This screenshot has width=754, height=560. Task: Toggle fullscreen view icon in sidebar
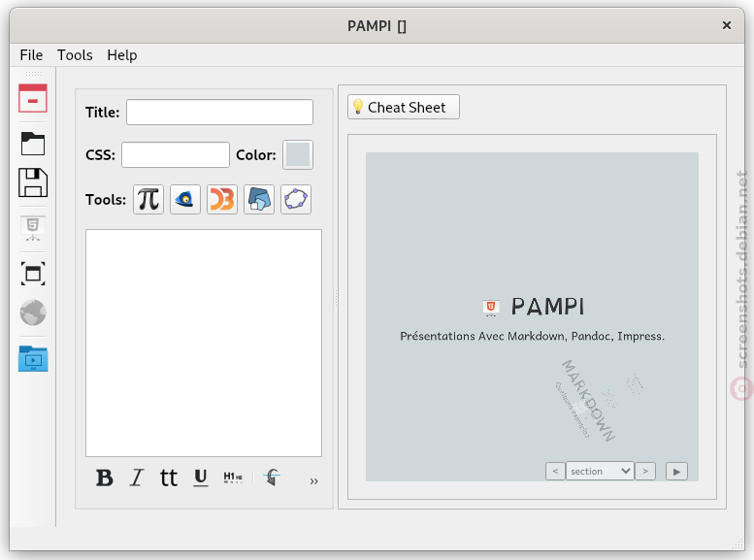pos(33,274)
